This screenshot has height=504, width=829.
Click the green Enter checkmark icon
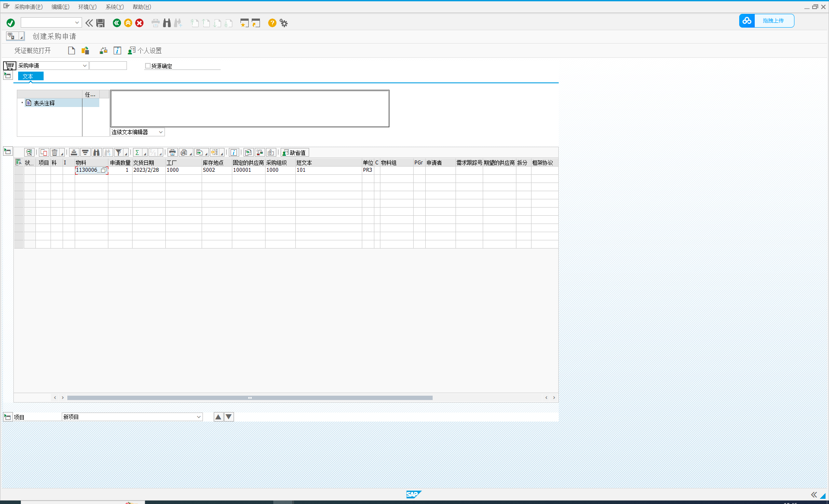[11, 23]
